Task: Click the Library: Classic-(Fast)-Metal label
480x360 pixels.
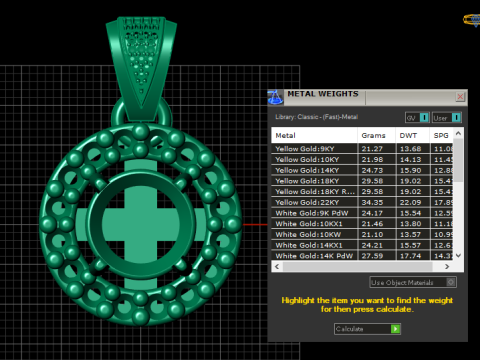Action: pyautogui.click(x=316, y=117)
